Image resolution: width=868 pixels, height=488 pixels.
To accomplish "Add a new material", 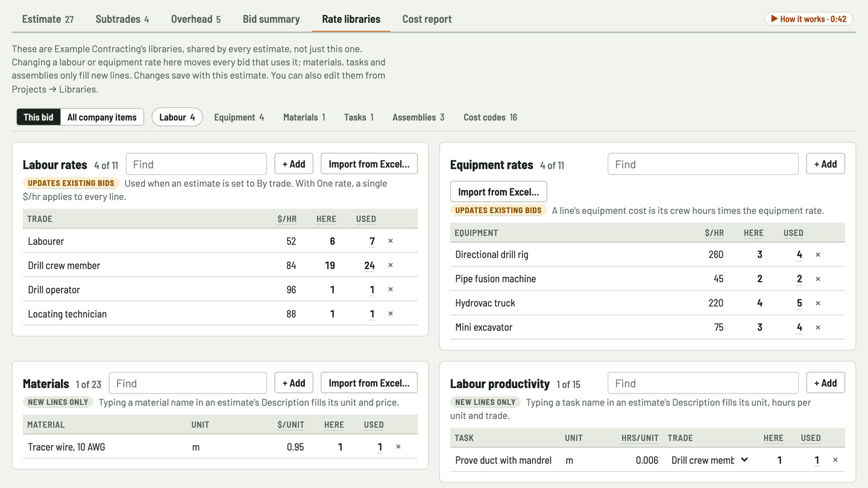I will click(x=294, y=383).
